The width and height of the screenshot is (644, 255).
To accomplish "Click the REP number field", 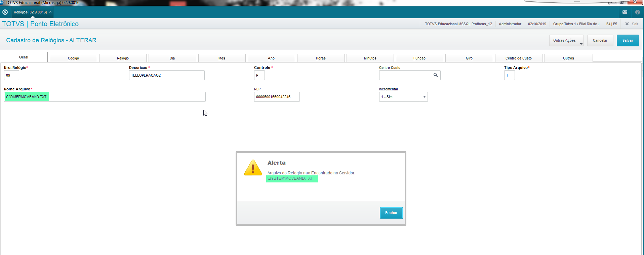I will pos(277,97).
